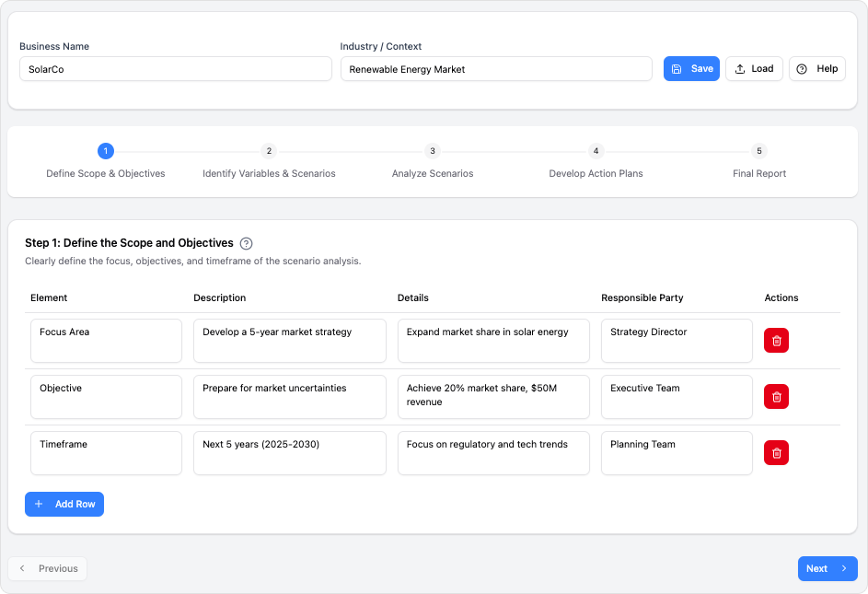Edit the Timeframe element cell
This screenshot has height=594, width=868.
click(x=106, y=453)
